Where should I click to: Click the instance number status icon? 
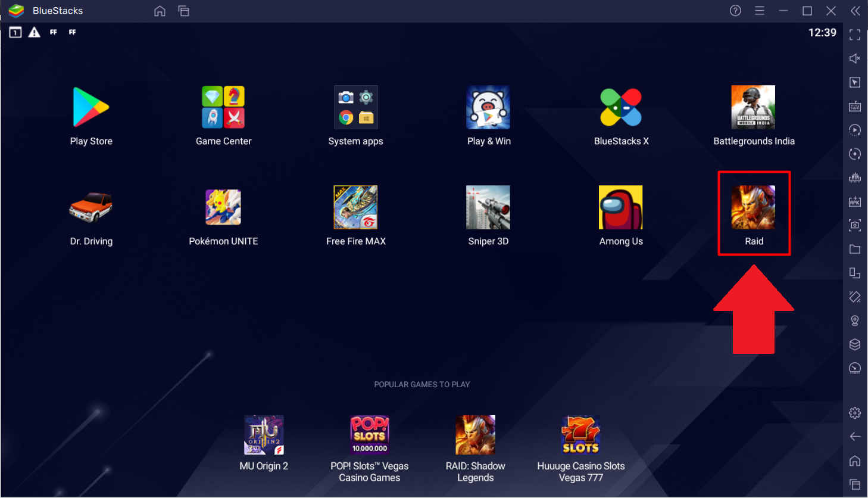click(x=15, y=32)
